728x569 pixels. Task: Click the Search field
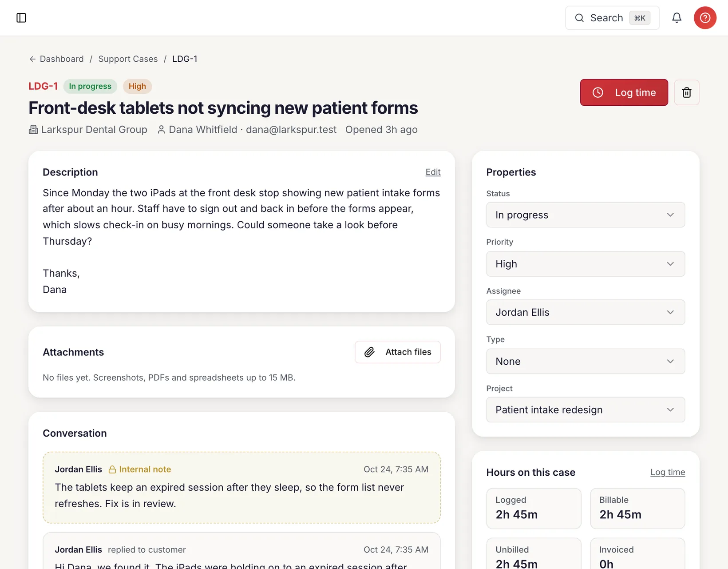[x=612, y=18]
